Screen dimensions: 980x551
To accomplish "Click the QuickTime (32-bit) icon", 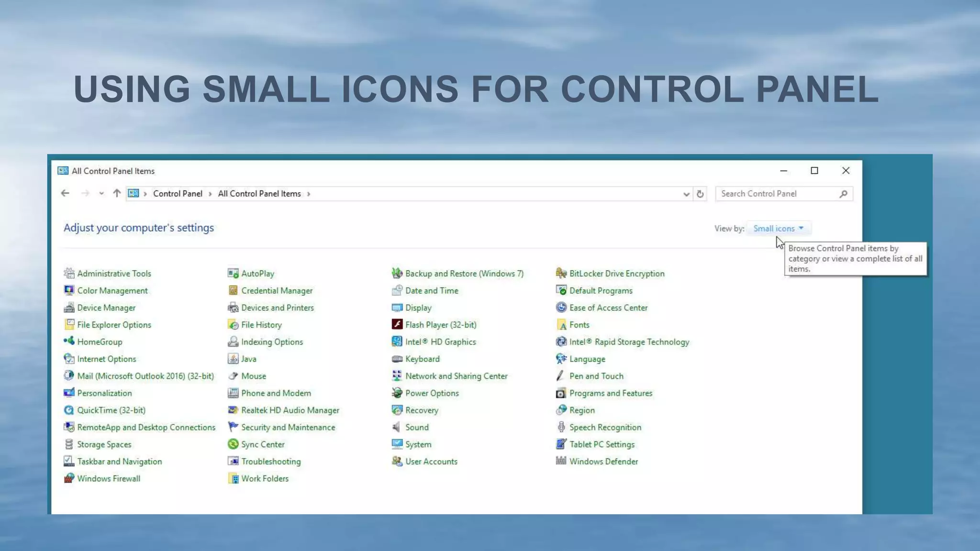I will click(x=69, y=410).
